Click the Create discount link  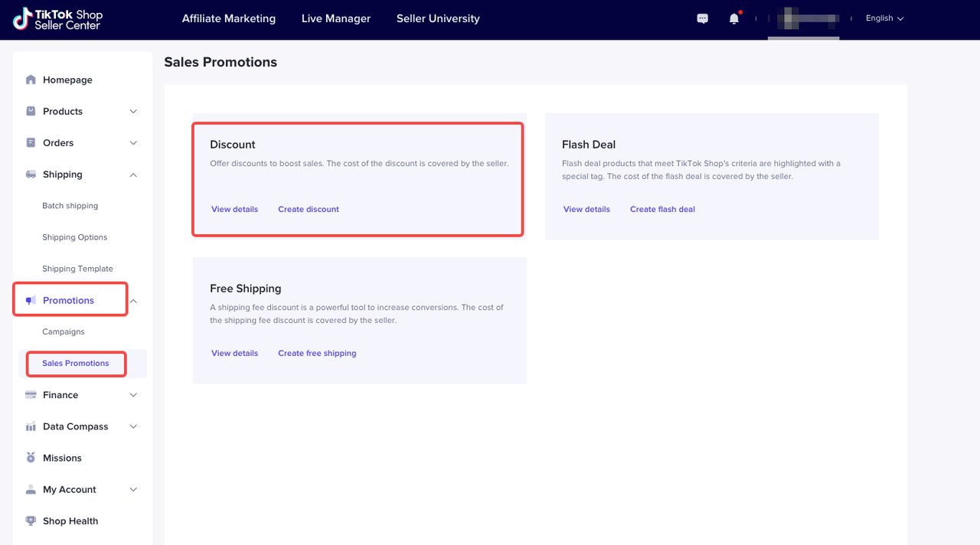coord(308,209)
